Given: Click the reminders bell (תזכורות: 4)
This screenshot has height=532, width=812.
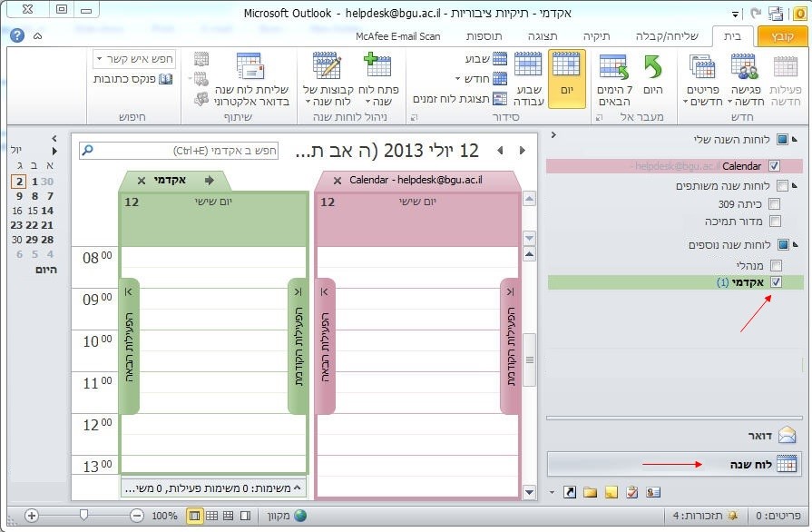Looking at the screenshot, I should click(732, 516).
